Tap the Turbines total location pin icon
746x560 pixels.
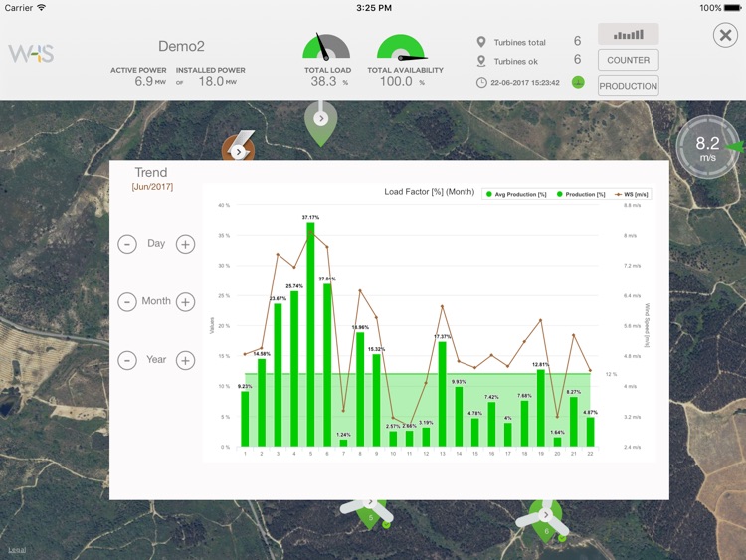(x=481, y=42)
